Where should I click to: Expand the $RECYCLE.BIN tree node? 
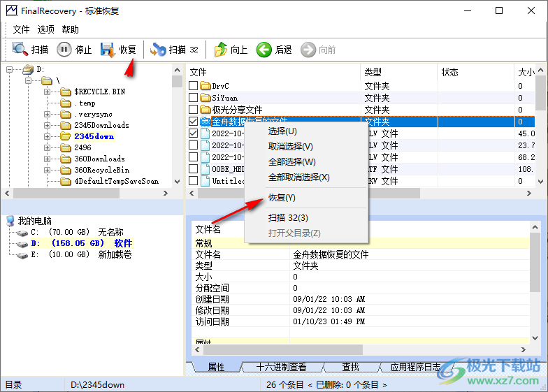tap(47, 92)
